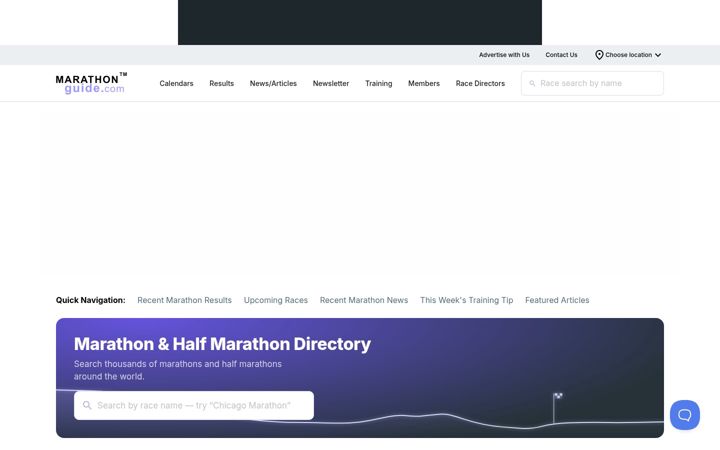This screenshot has height=450, width=720.
Task: Focus the directory Search by race name field
Action: [194, 405]
